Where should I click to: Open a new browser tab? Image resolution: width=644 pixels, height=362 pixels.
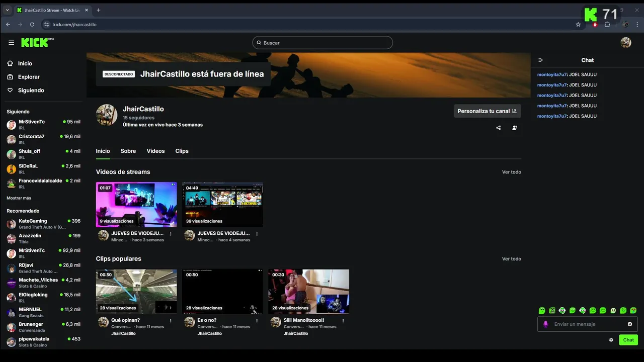click(x=99, y=10)
